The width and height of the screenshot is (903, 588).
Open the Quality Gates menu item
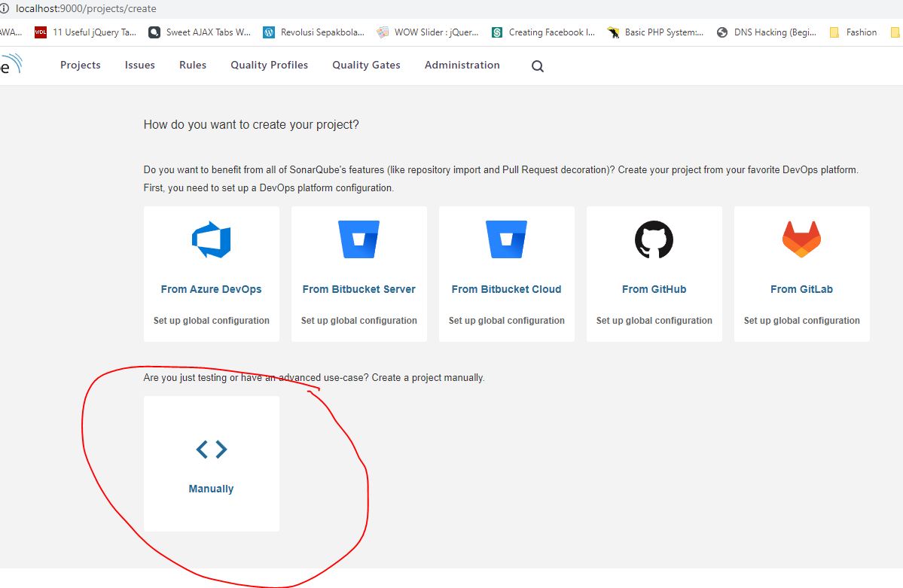(366, 65)
